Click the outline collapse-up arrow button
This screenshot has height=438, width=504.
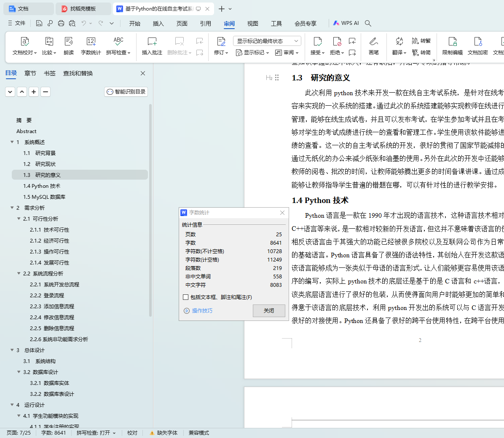22,92
